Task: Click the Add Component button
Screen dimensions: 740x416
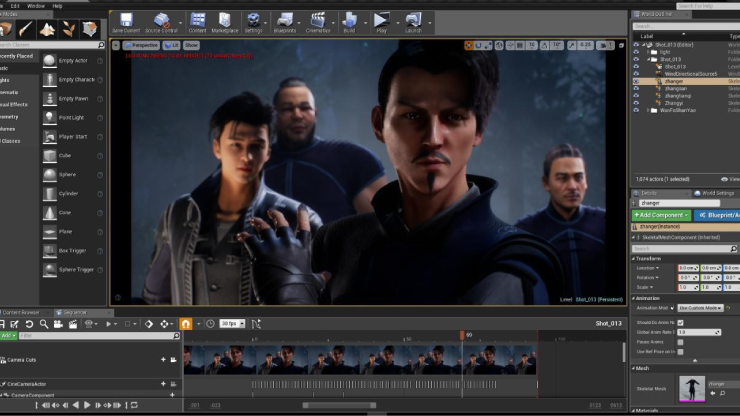Action: pos(660,215)
